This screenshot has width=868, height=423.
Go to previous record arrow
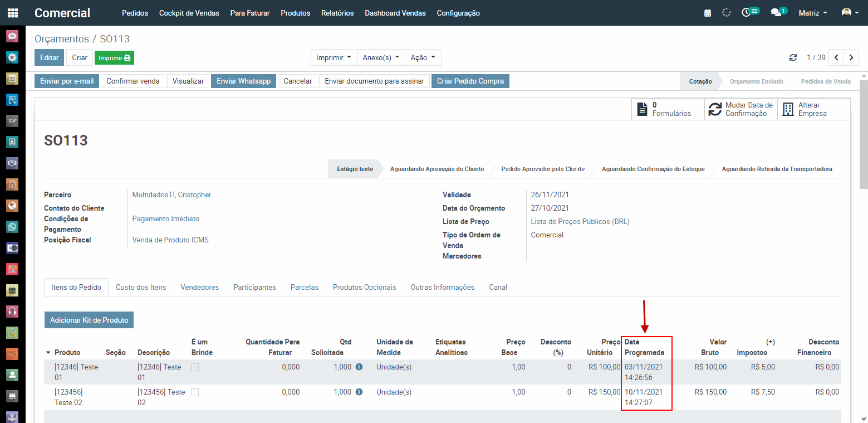click(x=836, y=57)
